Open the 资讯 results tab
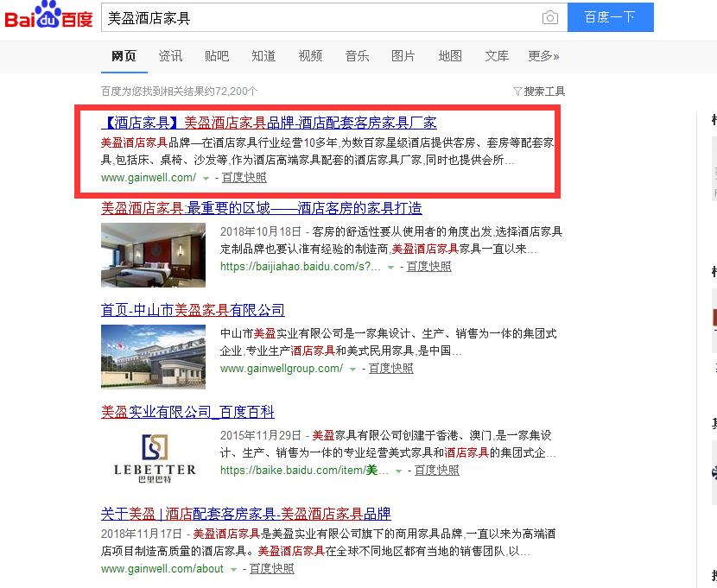This screenshot has width=717, height=588. (170, 55)
